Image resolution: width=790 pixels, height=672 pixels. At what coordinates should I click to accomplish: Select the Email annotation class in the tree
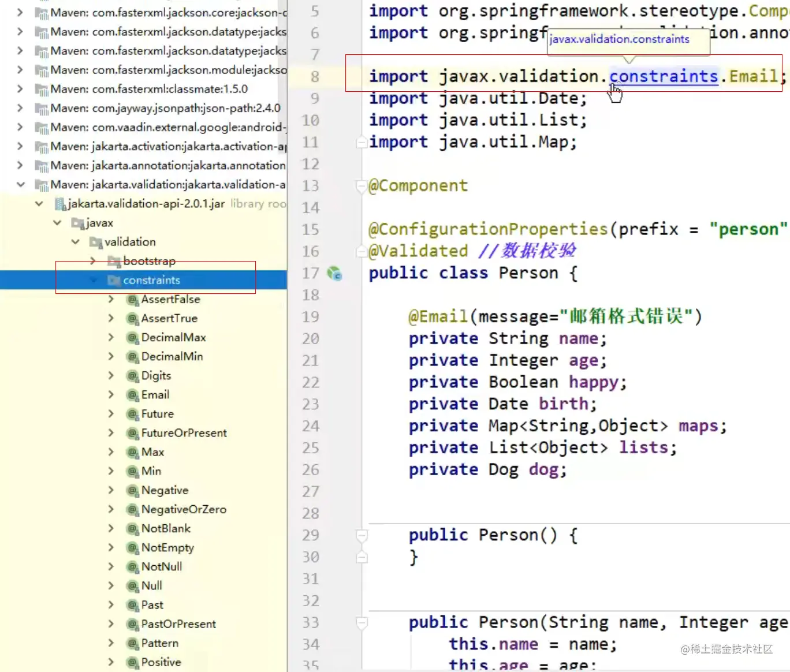pos(155,395)
